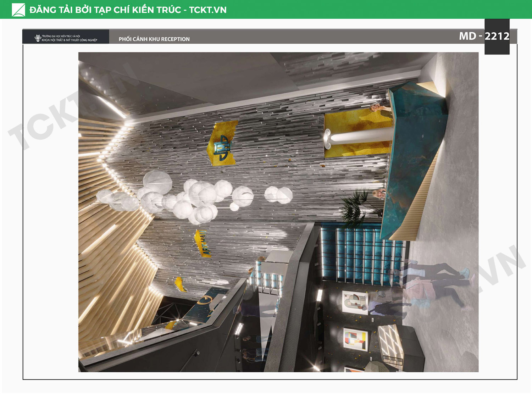Open the TCKT.VN magazine header link

tap(128, 10)
